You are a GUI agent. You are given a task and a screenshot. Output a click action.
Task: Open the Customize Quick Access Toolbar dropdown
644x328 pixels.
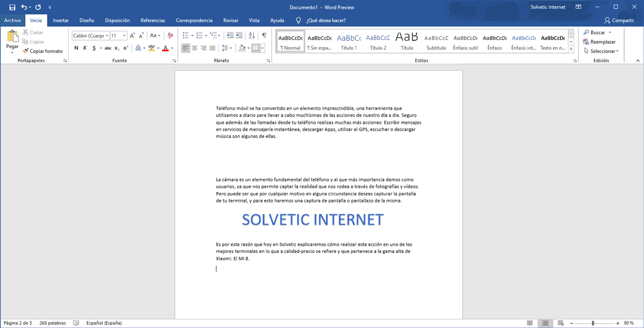(50, 7)
